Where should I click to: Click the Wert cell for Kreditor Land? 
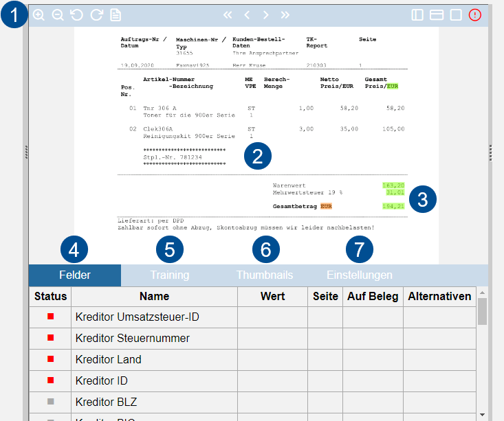272,360
